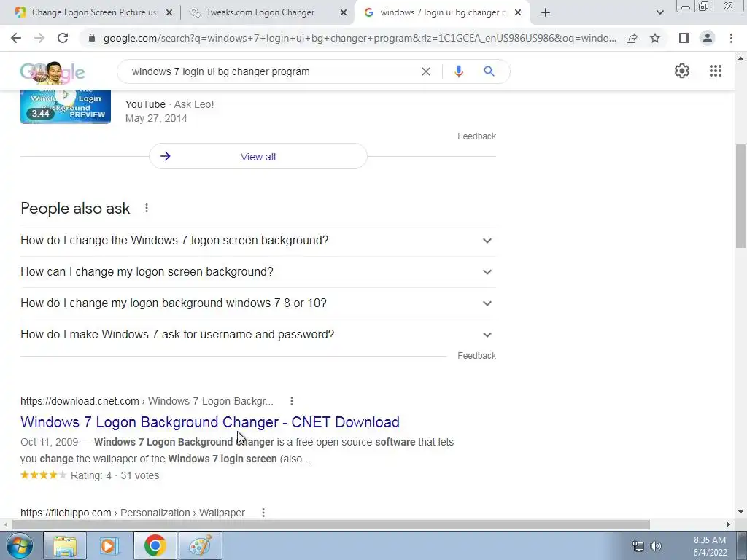Open the Chrome side panel icon
This screenshot has width=747, height=560.
[684, 38]
